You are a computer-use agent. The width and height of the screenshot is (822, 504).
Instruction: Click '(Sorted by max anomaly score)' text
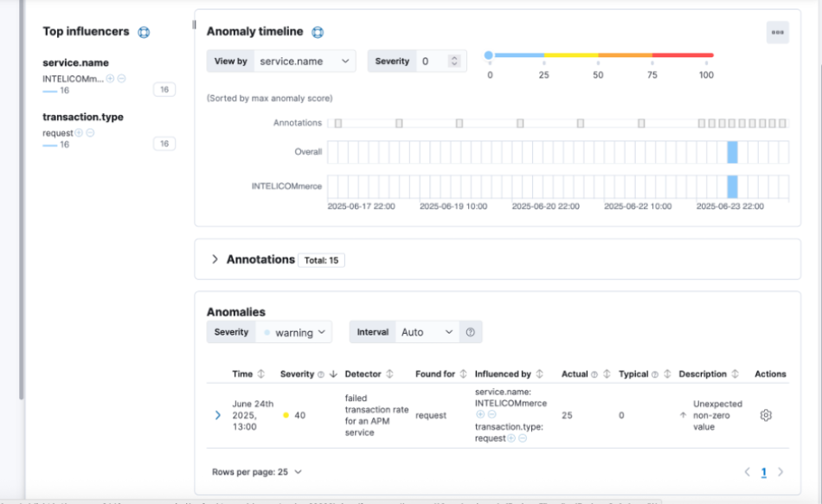click(x=269, y=99)
